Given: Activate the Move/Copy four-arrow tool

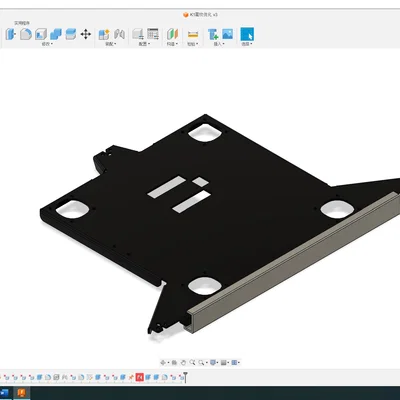Looking at the screenshot, I should tap(86, 34).
